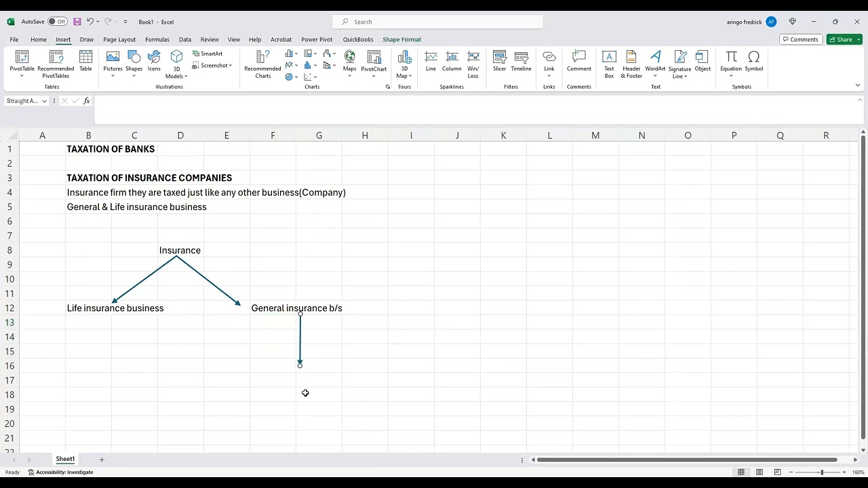Open Recommended Charts
The image size is (868, 488).
(x=262, y=64)
